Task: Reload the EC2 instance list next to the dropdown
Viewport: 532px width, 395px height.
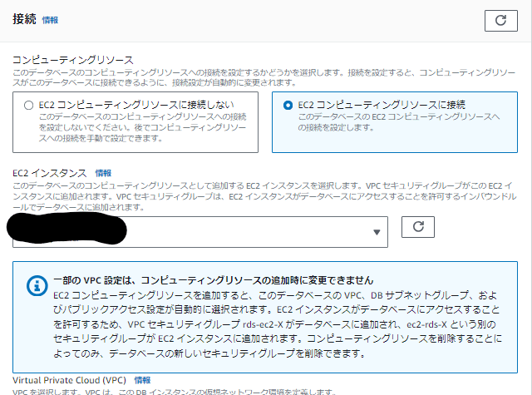Action: [x=417, y=227]
